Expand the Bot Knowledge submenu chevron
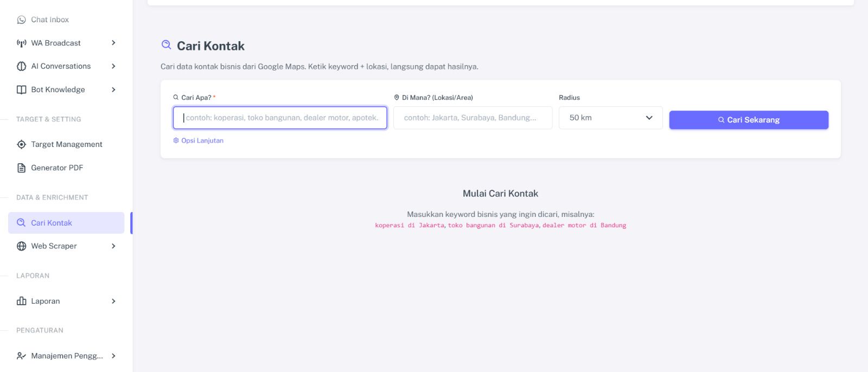 (x=113, y=89)
